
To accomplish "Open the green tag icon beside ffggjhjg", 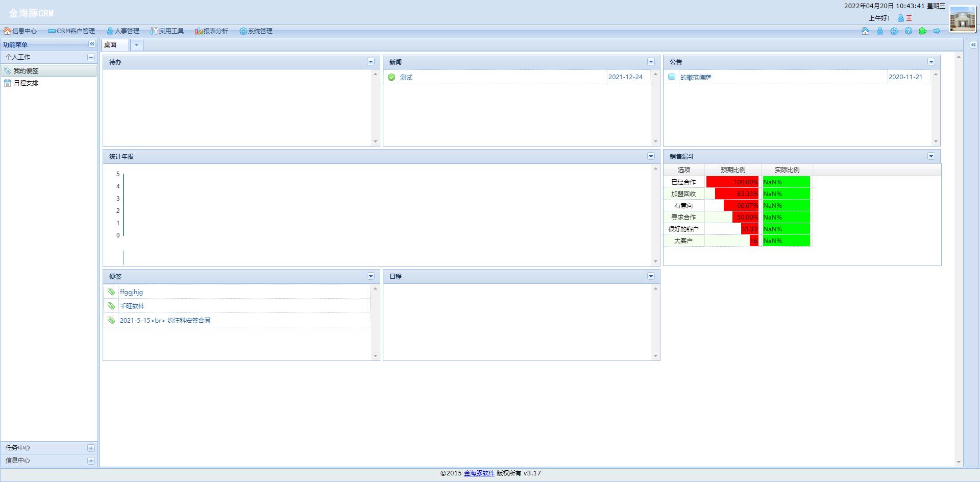I will pos(111,292).
